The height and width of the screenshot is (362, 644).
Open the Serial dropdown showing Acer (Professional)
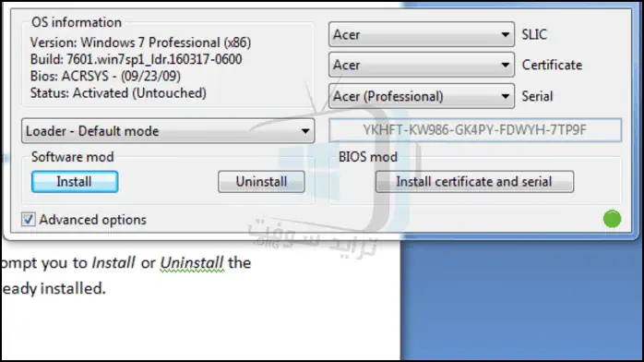pyautogui.click(x=422, y=97)
